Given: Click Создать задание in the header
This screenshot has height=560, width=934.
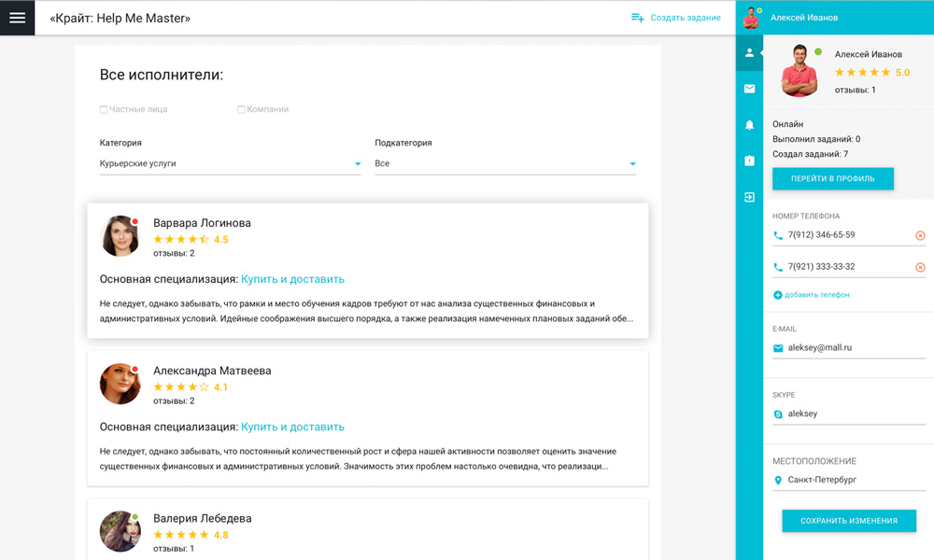Looking at the screenshot, I should (676, 18).
